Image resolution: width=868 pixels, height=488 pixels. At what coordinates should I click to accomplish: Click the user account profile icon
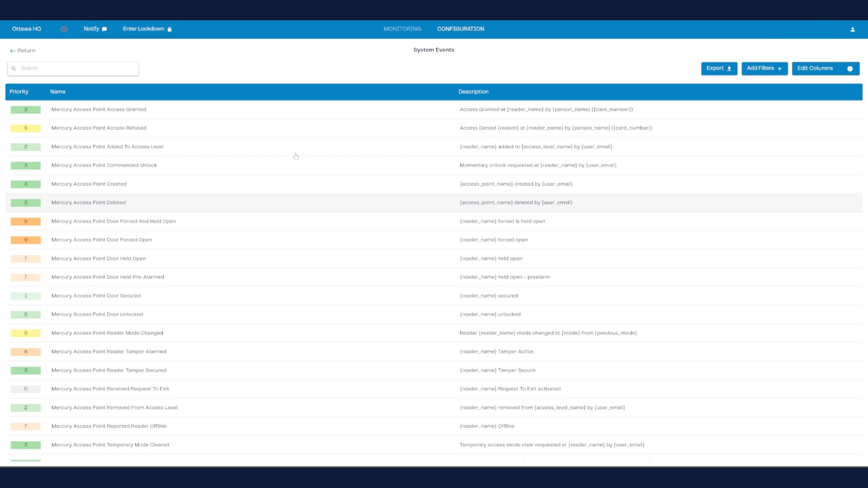coord(853,29)
